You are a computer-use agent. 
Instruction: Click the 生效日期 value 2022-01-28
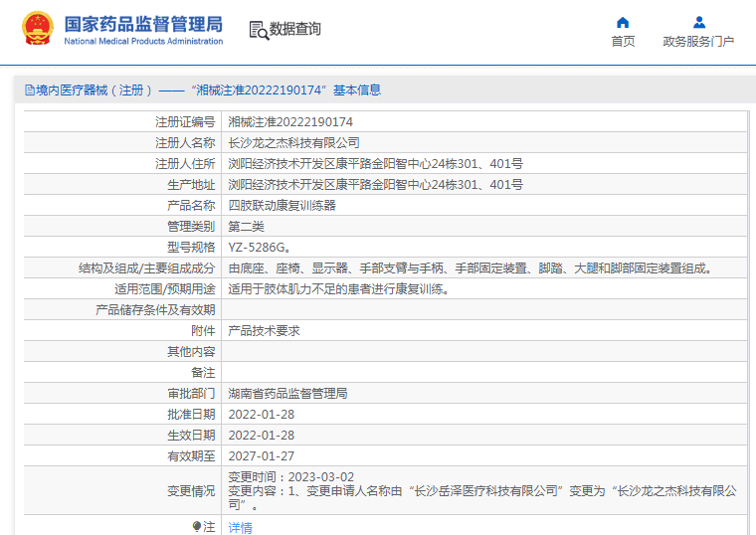pos(261,436)
